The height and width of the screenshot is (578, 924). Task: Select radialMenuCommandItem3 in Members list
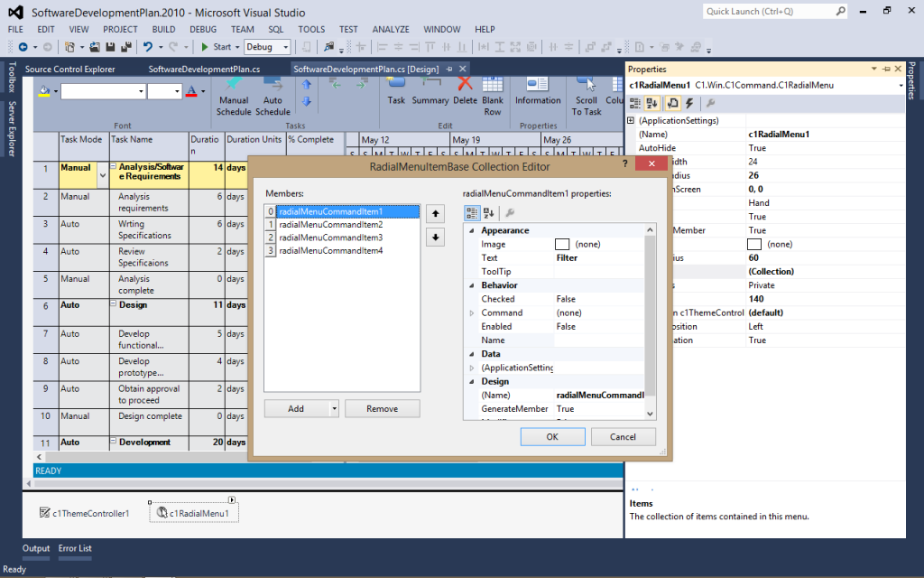point(342,238)
